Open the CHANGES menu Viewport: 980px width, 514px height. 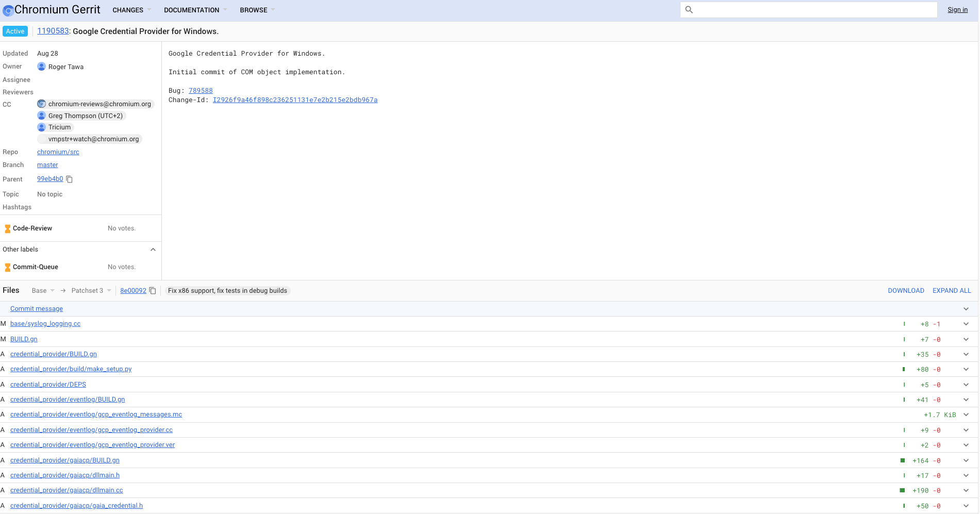tap(132, 10)
